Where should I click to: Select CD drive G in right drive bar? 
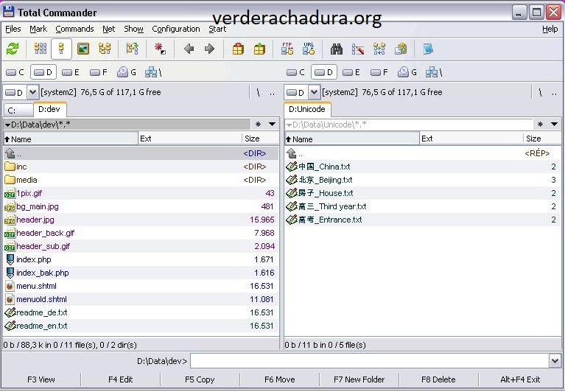(x=407, y=72)
